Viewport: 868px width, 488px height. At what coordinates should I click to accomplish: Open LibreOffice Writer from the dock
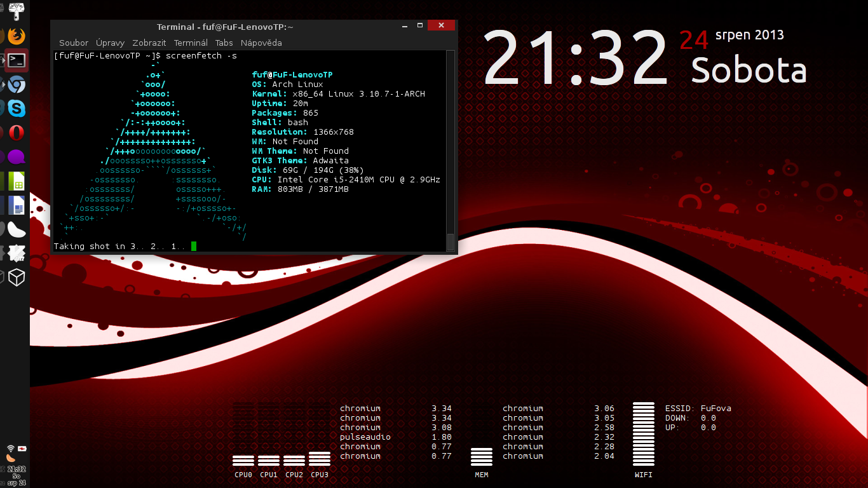(17, 205)
